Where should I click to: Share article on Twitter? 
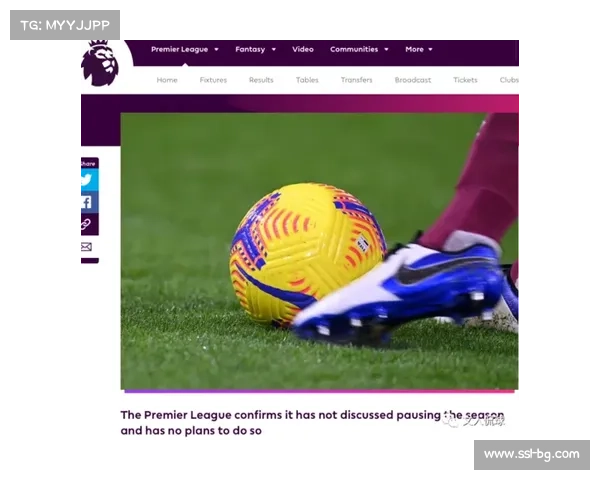(88, 180)
